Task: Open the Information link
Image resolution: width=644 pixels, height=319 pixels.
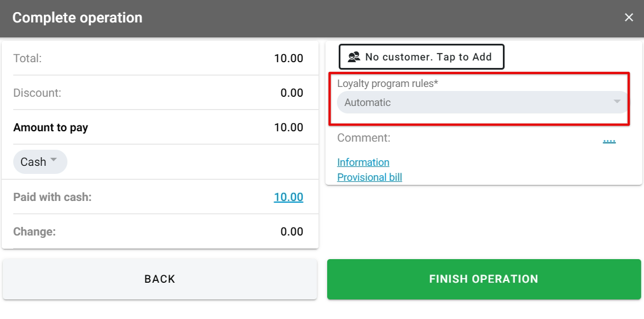Action: 363,162
